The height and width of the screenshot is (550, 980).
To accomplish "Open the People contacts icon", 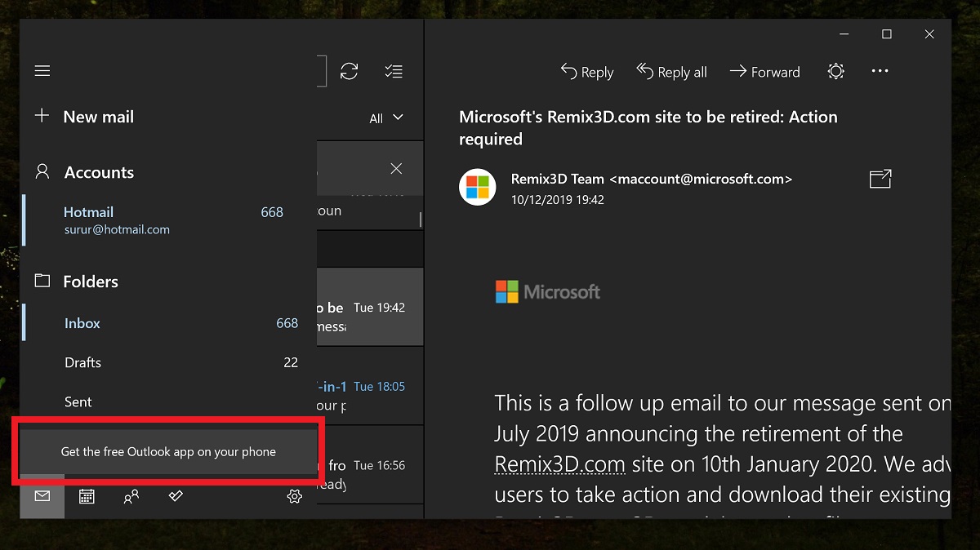I will 131,496.
